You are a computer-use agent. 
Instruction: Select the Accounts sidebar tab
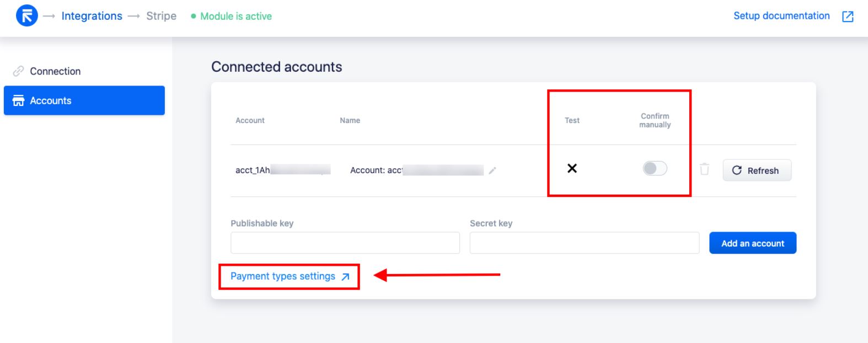(x=84, y=100)
